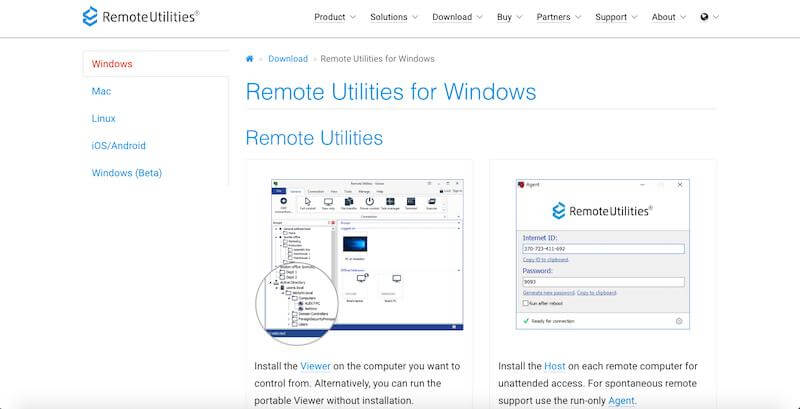Open the Agent link in description
The width and height of the screenshot is (800, 409).
click(621, 401)
